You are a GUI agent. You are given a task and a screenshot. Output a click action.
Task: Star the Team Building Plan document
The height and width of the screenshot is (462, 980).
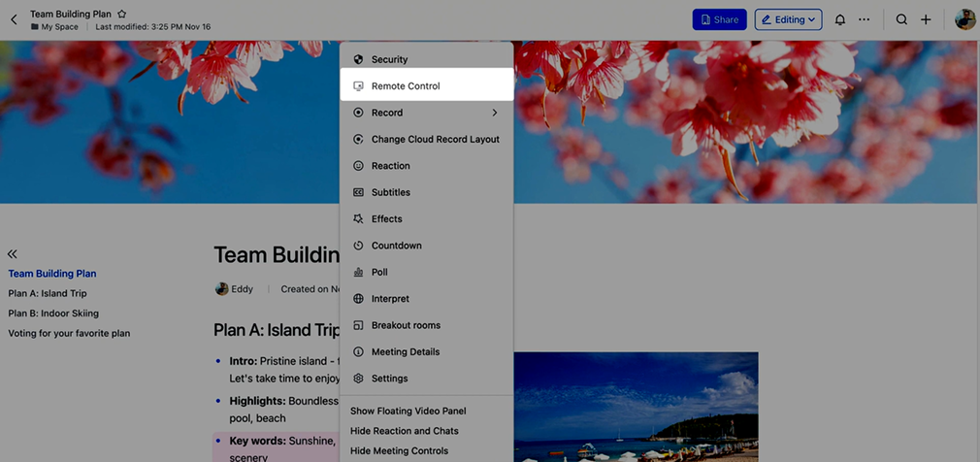point(121,15)
